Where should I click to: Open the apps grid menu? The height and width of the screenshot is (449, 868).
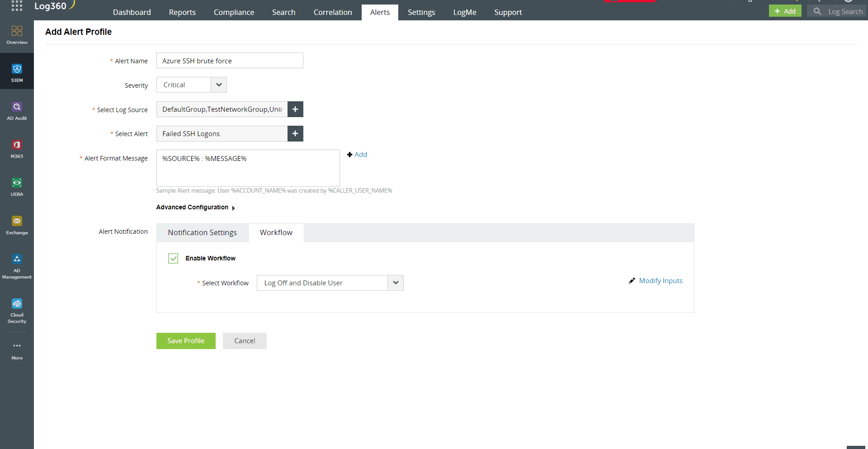pos(17,6)
